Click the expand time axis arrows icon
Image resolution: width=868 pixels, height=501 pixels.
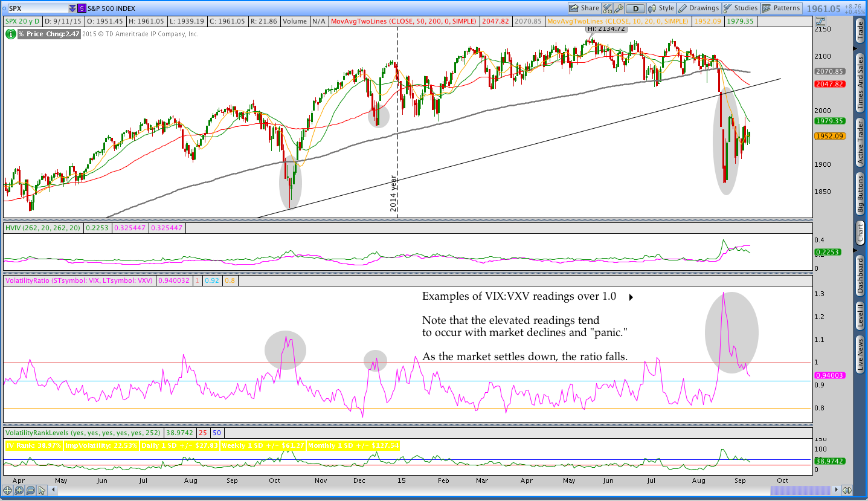coord(847,490)
